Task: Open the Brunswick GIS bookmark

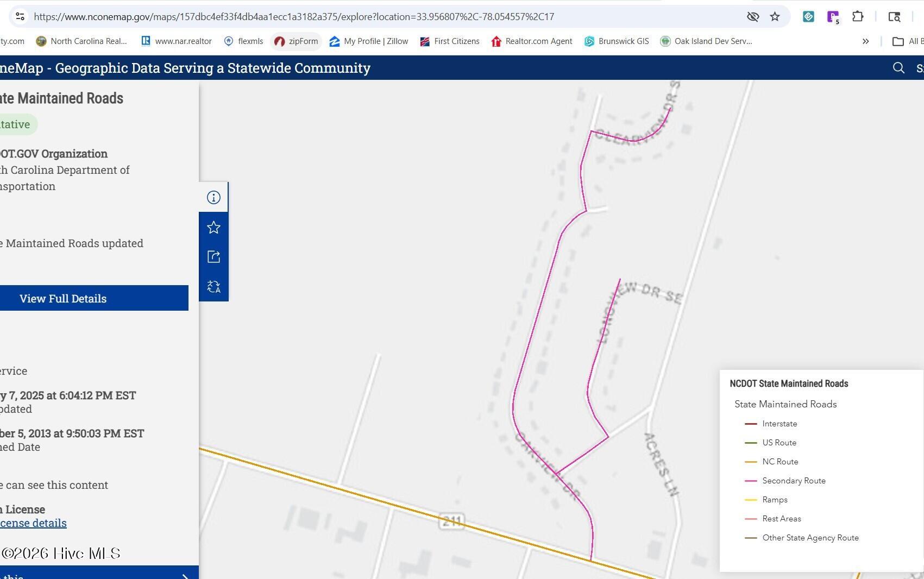Action: (x=617, y=41)
